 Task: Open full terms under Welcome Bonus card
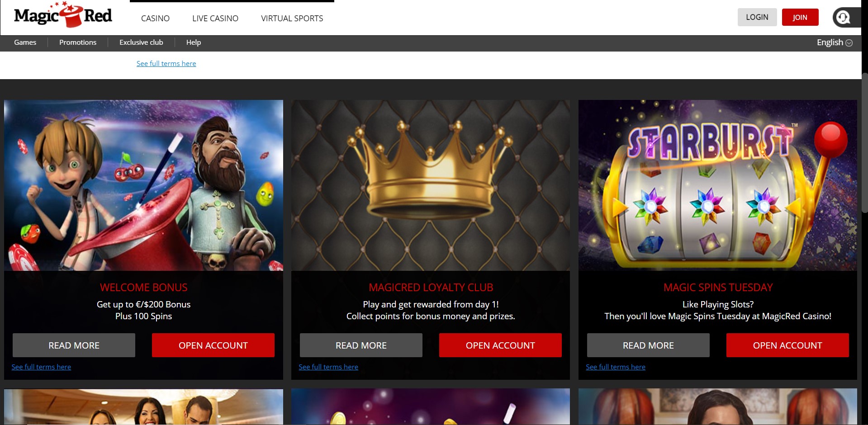tap(41, 367)
